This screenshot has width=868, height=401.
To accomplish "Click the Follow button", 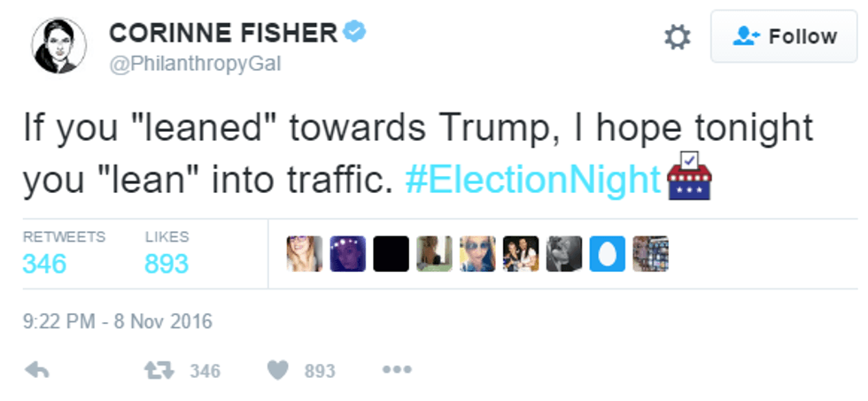I will pyautogui.click(x=786, y=37).
